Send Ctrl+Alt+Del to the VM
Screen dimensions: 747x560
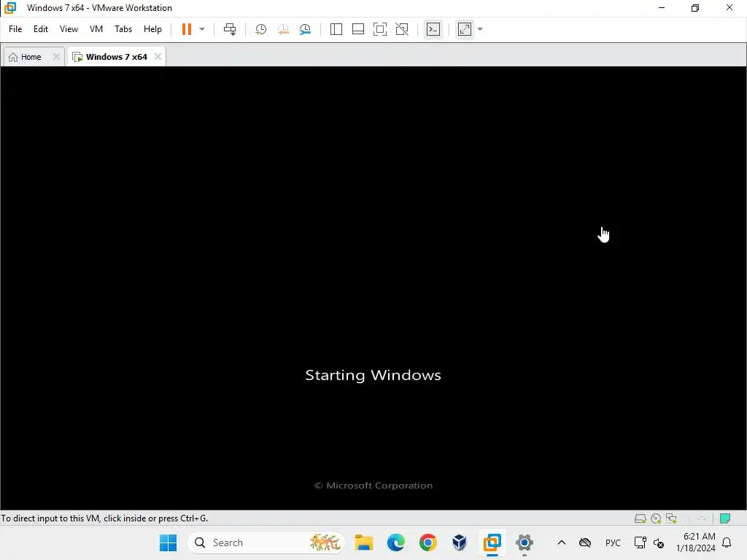[230, 29]
